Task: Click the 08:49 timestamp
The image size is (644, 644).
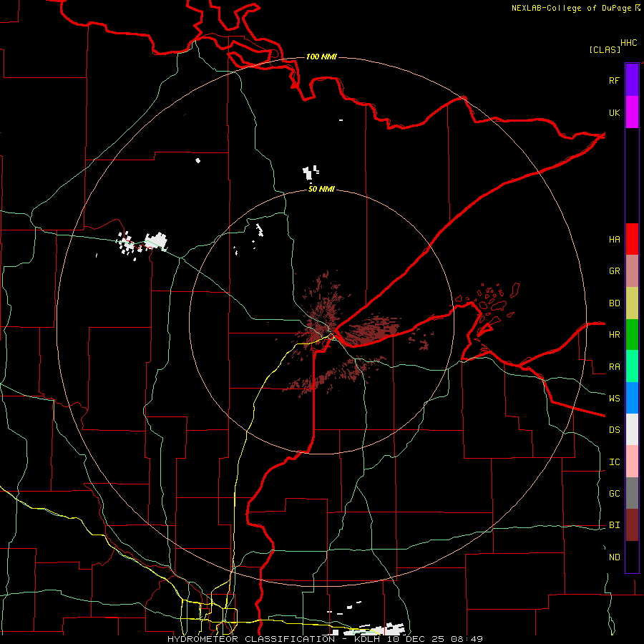Action: [x=467, y=639]
